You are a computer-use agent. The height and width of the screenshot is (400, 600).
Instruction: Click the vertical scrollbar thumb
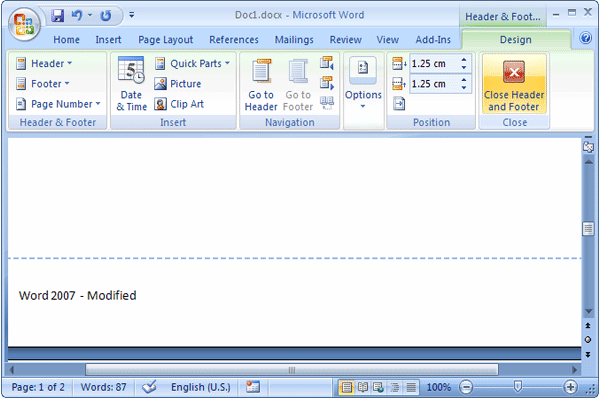tap(588, 229)
